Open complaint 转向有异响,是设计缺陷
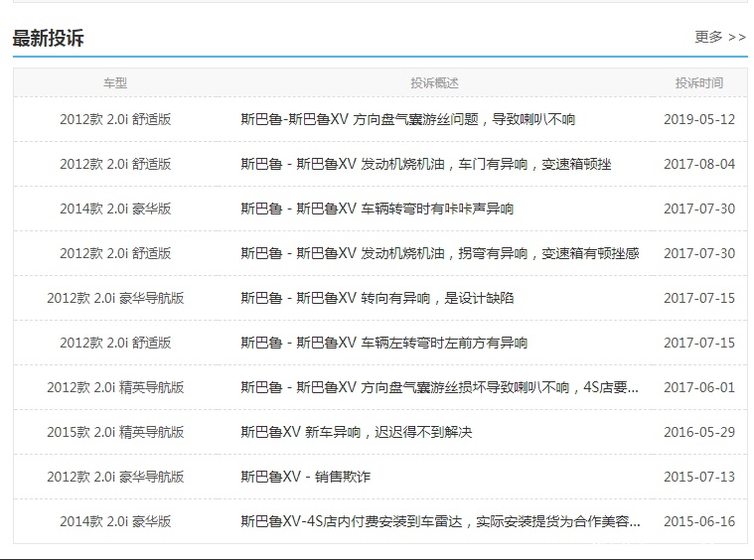The image size is (754, 560). click(x=377, y=298)
